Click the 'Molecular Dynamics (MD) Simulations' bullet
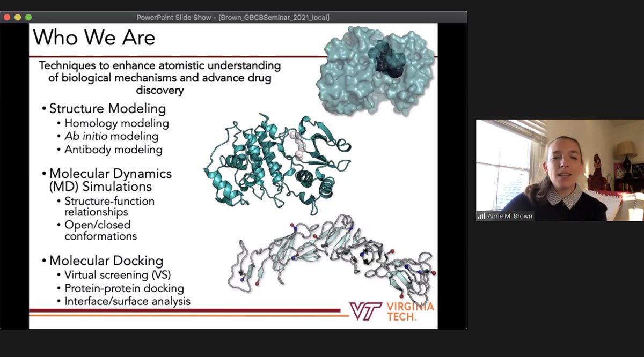644x357 pixels. pos(110,180)
